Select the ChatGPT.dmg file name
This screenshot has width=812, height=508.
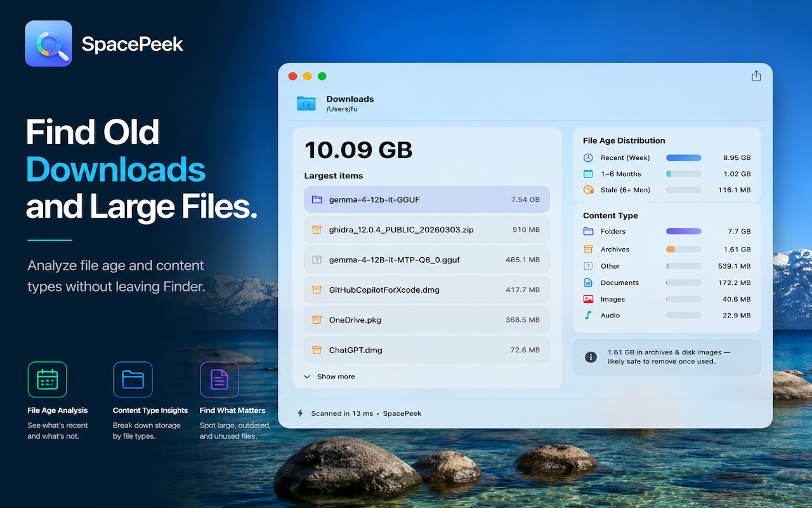click(355, 351)
